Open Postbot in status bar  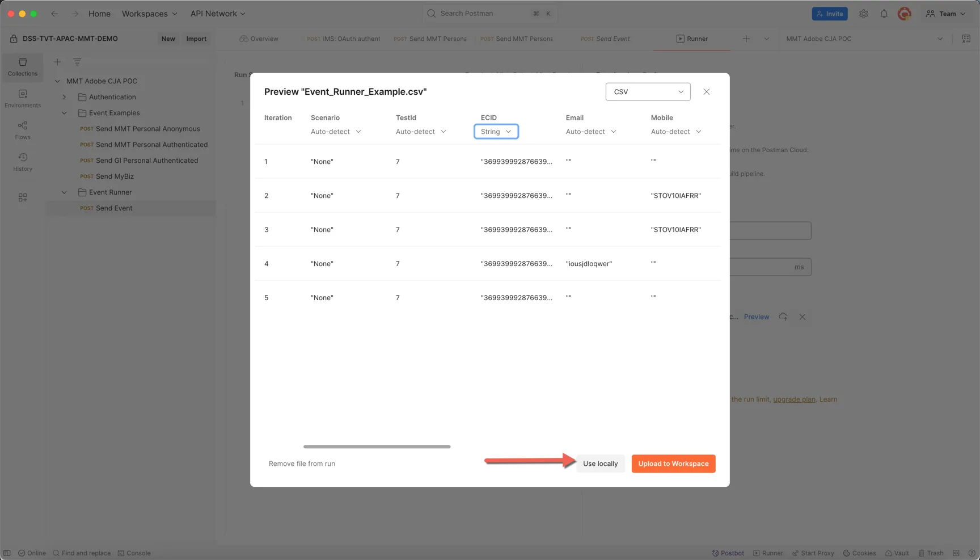tap(728, 553)
